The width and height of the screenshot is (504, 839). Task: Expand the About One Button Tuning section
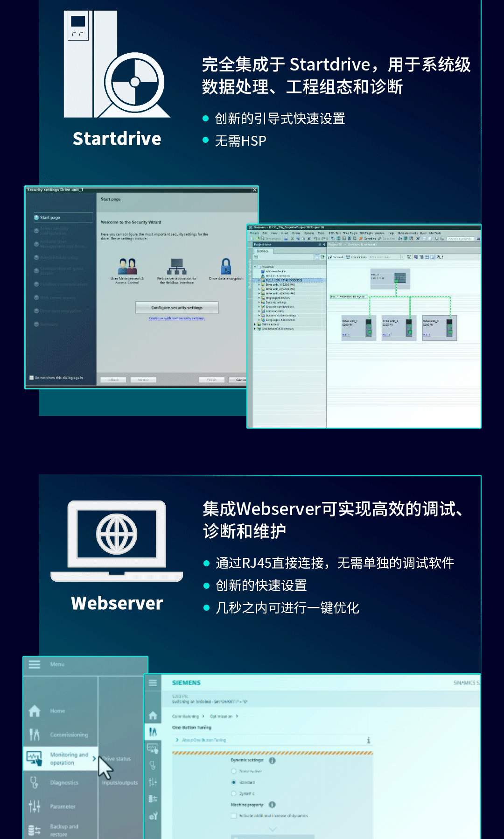pos(177,740)
